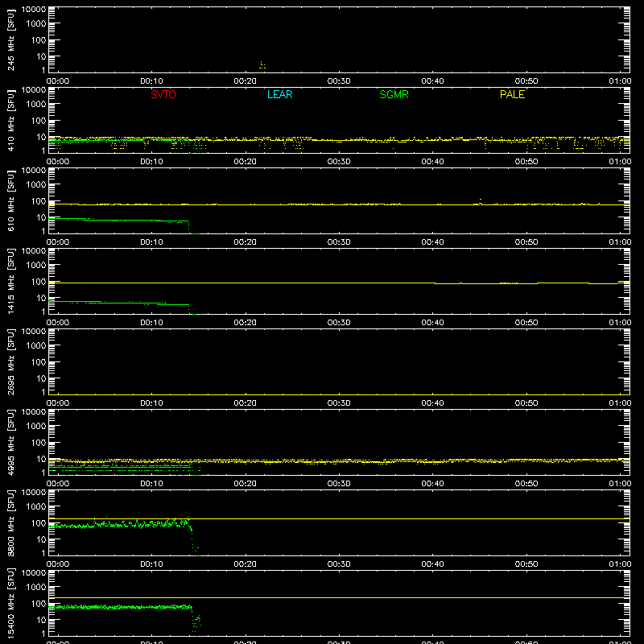Image resolution: width=644 pixels, height=644 pixels.
Task: Click the 00:00 time tick under 8800 MHz panel
Action: point(58,564)
